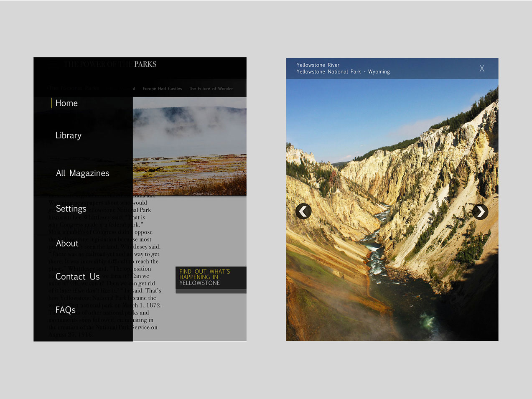Select Contact Us in the side menu
532x399 pixels.
[x=77, y=277]
